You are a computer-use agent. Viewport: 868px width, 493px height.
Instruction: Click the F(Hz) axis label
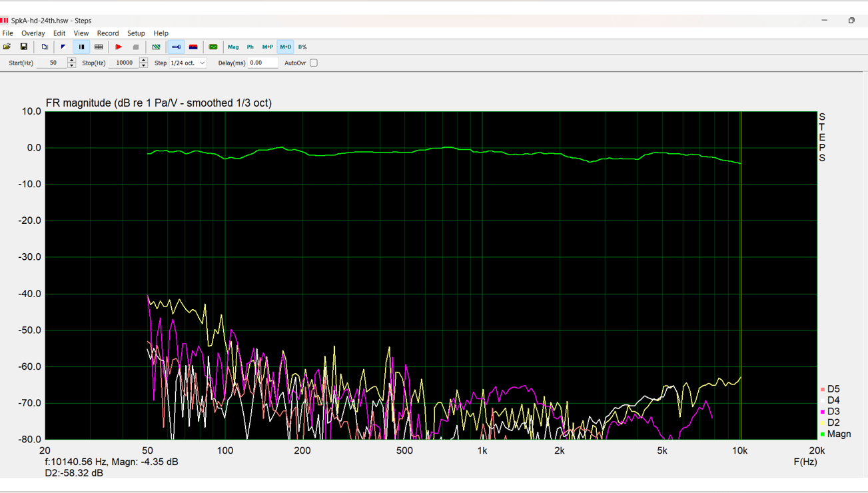(x=805, y=462)
